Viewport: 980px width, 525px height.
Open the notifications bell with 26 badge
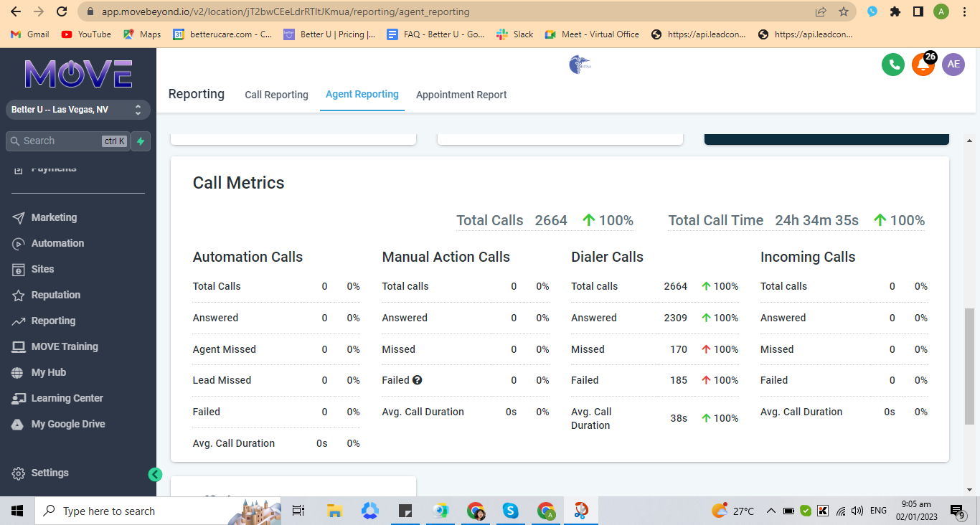click(923, 65)
